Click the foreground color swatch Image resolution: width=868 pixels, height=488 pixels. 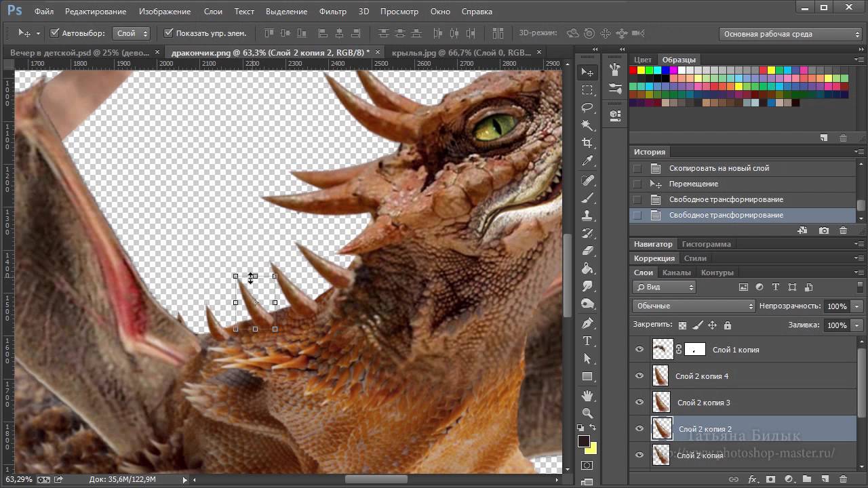583,441
